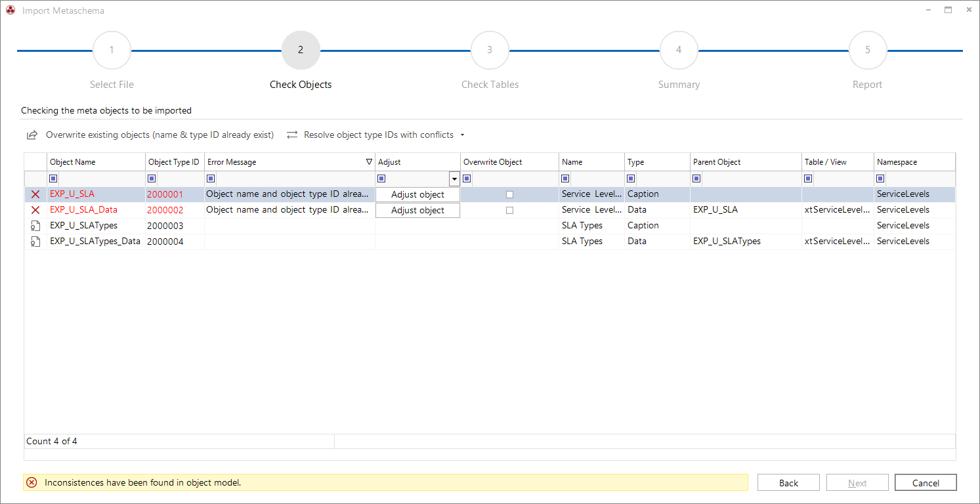This screenshot has width=980, height=504.
Task: Click the Next button
Action: 857,483
